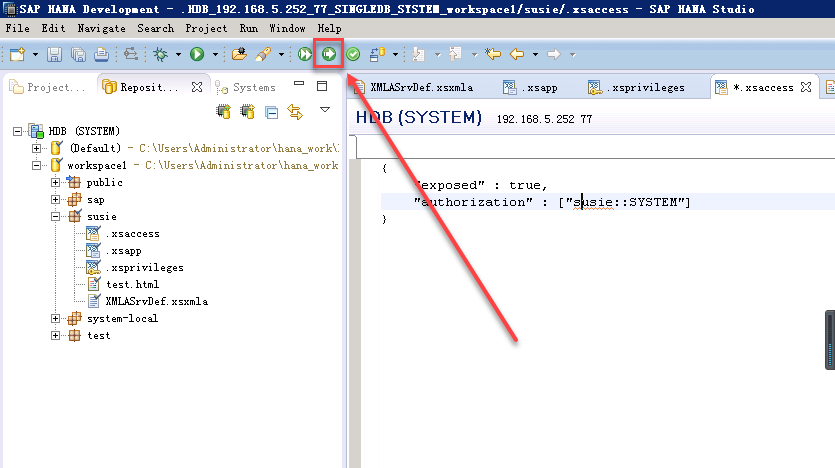Click the yellow Back arrow icon
The height and width of the screenshot is (468, 835).
click(517, 54)
